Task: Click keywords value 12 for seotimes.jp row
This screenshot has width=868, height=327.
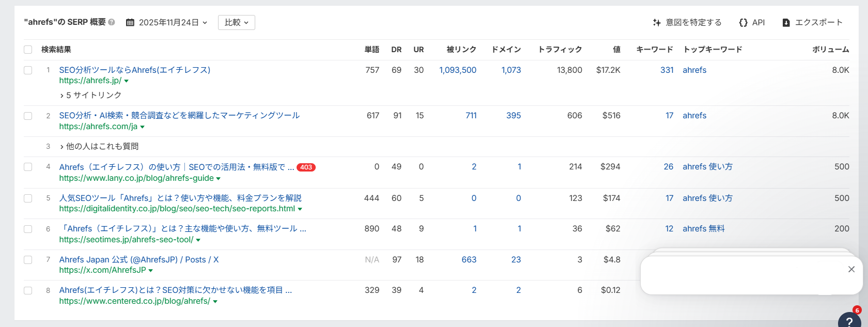Action: click(x=669, y=228)
